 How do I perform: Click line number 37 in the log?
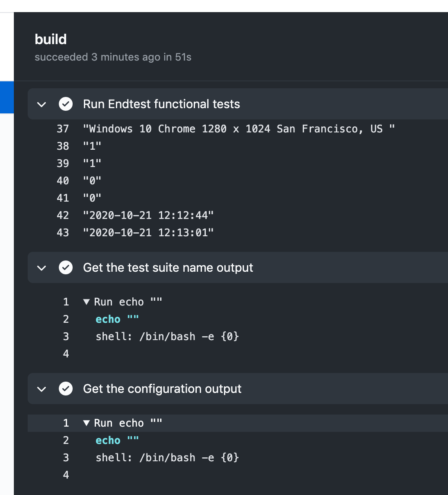pyautogui.click(x=63, y=129)
